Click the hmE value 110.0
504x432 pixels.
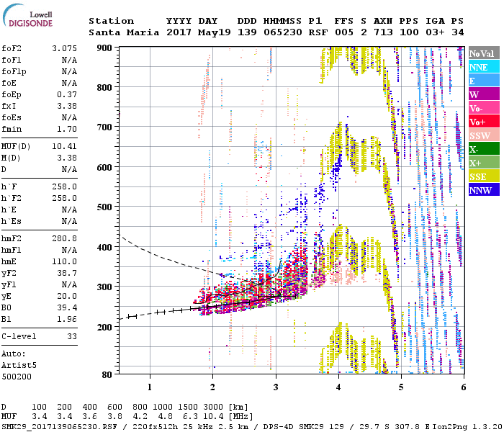[64, 262]
